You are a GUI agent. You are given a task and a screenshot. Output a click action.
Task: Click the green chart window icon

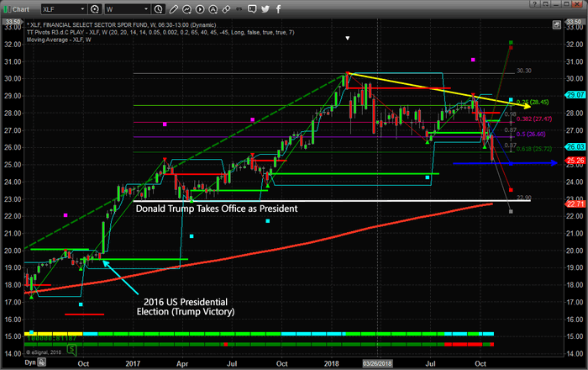(x=7, y=9)
